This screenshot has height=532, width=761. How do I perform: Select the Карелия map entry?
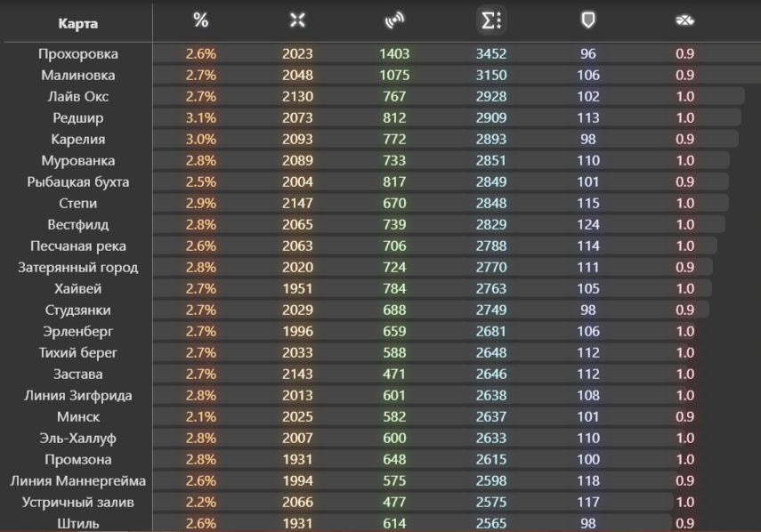coord(78,140)
